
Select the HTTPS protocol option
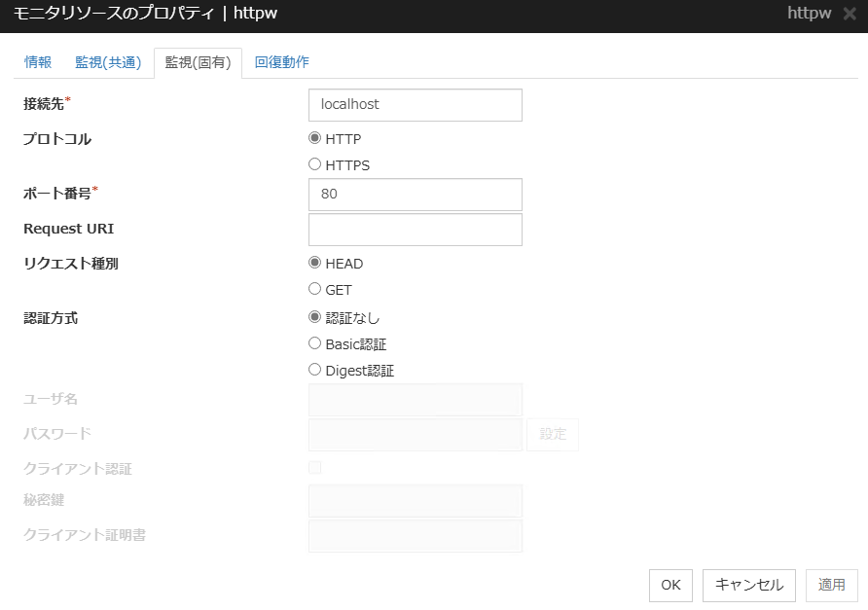click(314, 164)
